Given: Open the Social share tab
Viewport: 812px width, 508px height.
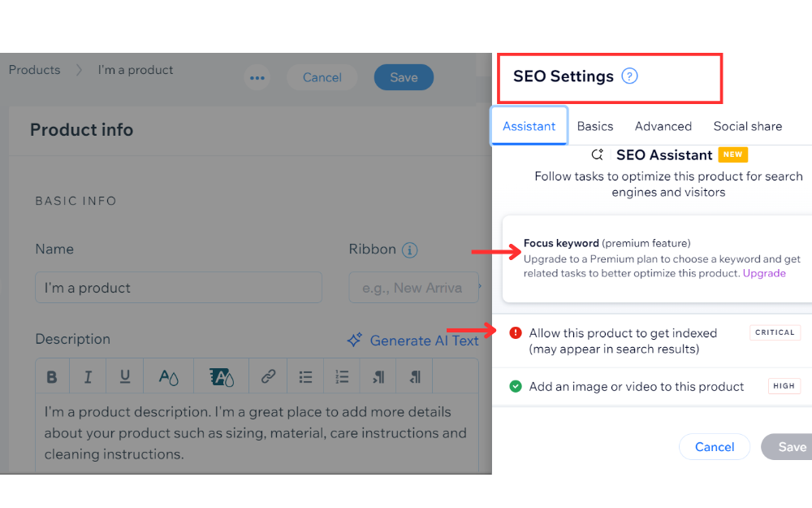Looking at the screenshot, I should pyautogui.click(x=748, y=126).
